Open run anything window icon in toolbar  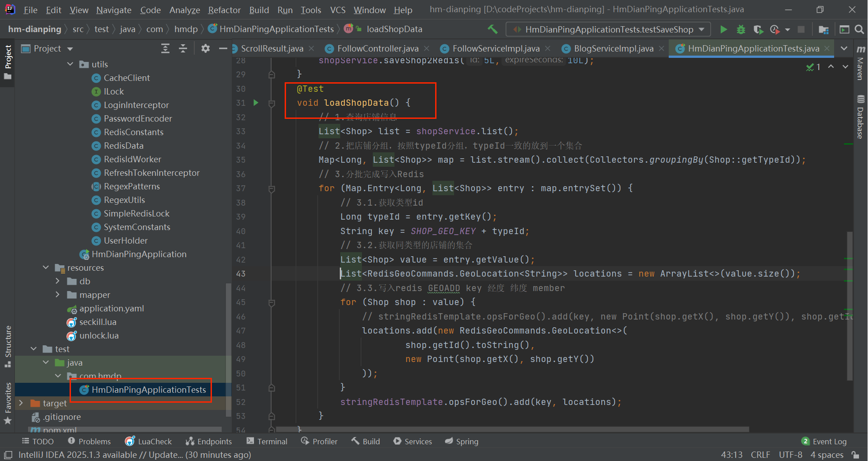tap(844, 29)
